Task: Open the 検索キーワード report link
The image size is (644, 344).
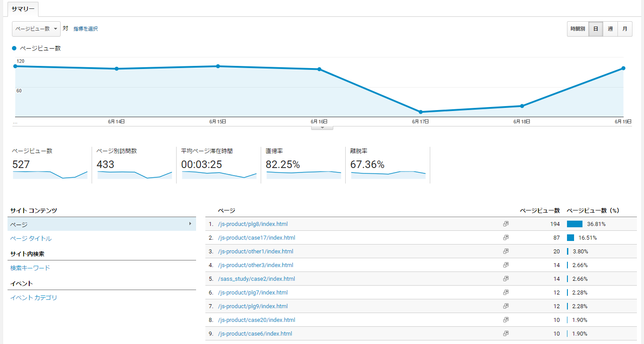Action: (30, 268)
